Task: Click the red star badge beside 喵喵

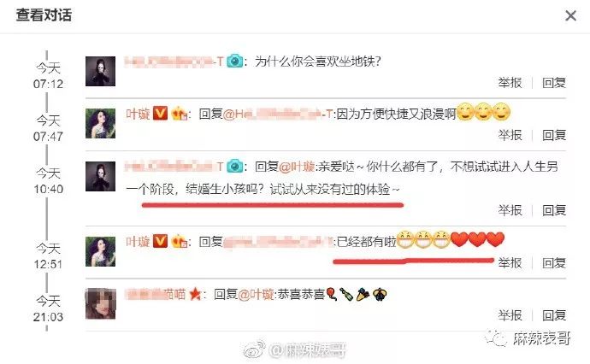Action: (x=195, y=294)
